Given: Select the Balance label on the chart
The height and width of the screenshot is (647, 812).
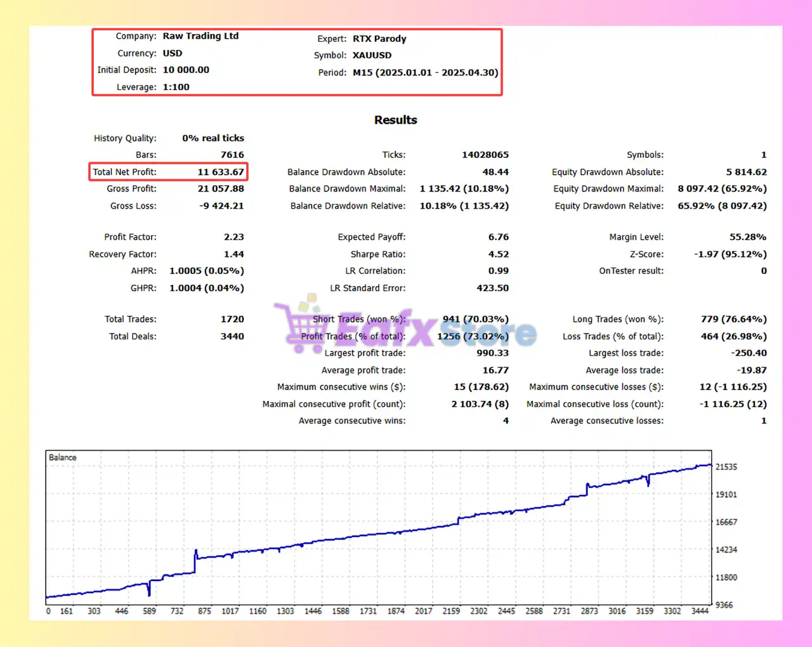Looking at the screenshot, I should [x=62, y=457].
